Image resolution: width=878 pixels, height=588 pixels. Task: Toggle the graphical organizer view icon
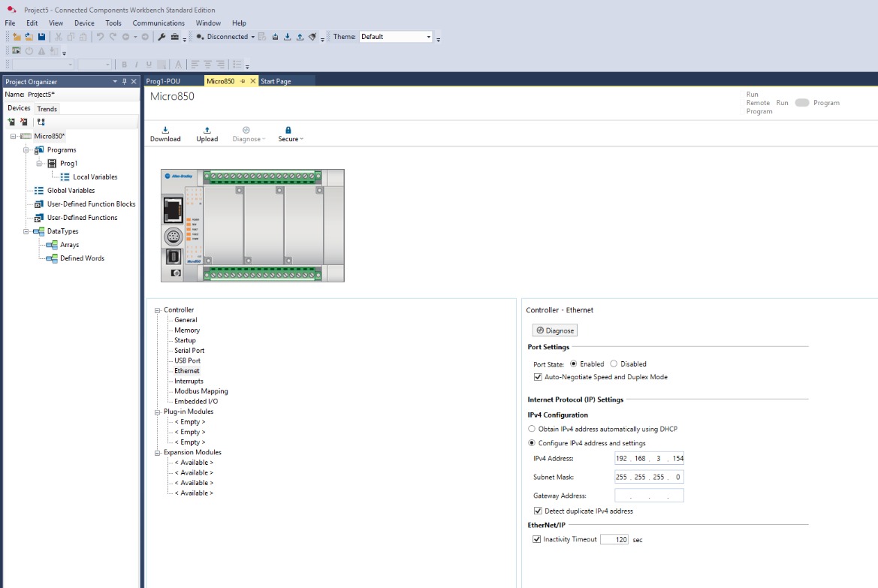(41, 122)
